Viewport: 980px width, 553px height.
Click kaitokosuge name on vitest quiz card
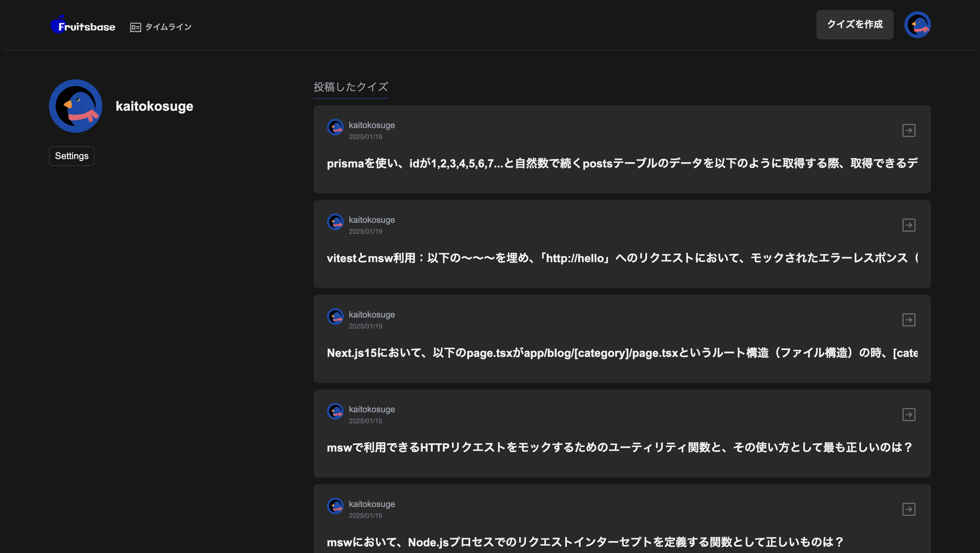(371, 220)
